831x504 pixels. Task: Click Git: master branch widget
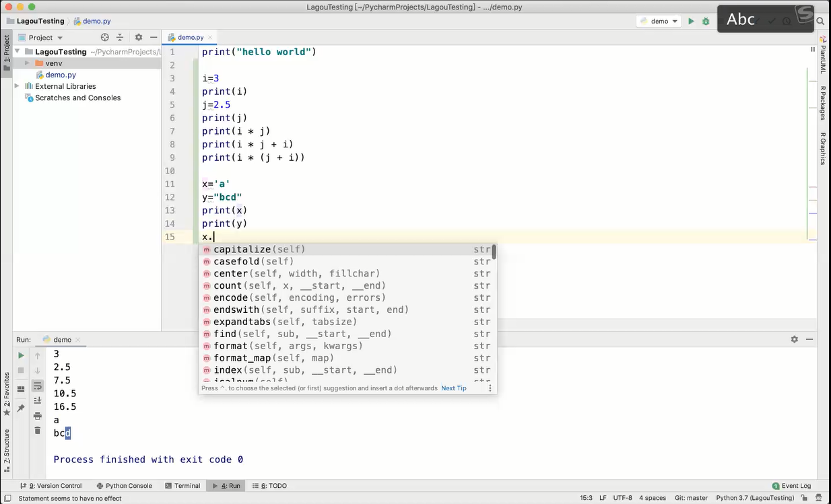point(691,498)
